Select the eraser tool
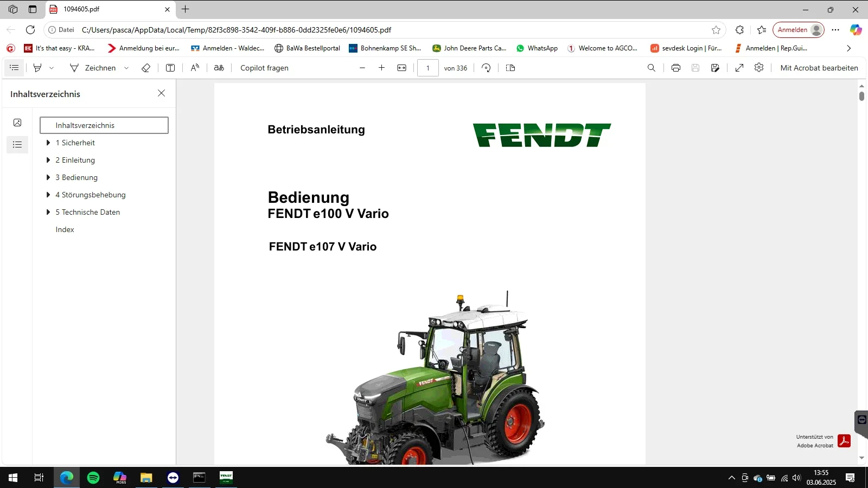 (146, 68)
